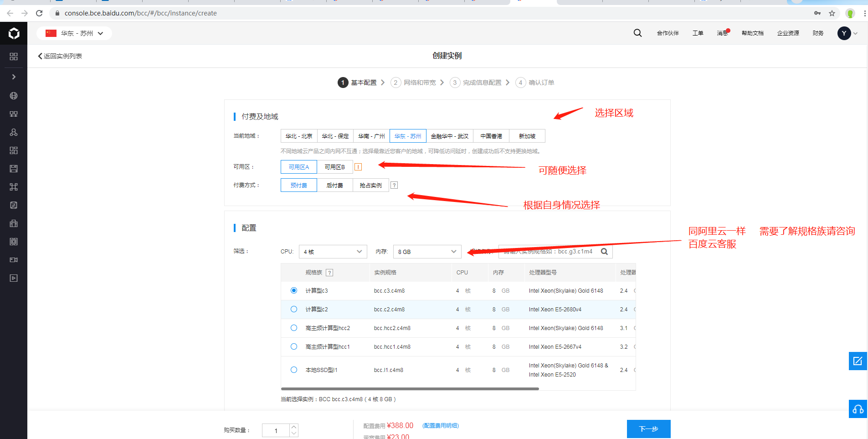This screenshot has width=868, height=439.
Task: Open the customer service headset floating icon
Action: coord(858,409)
